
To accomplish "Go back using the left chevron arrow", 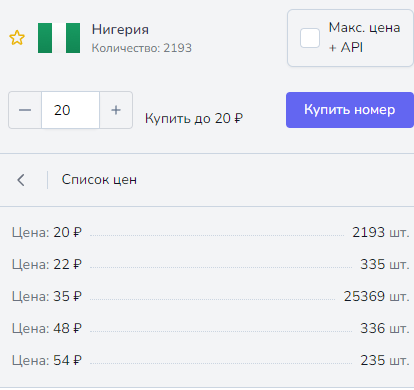I will pos(21,180).
